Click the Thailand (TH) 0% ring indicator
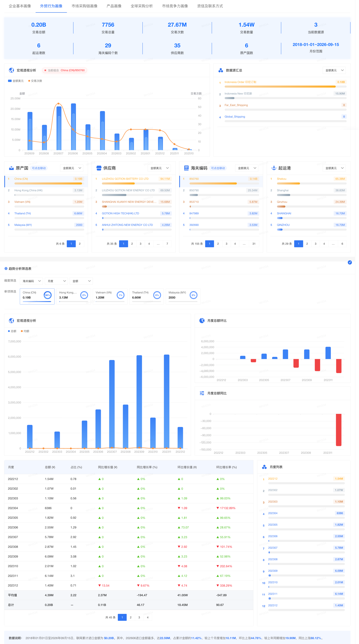 point(157,295)
